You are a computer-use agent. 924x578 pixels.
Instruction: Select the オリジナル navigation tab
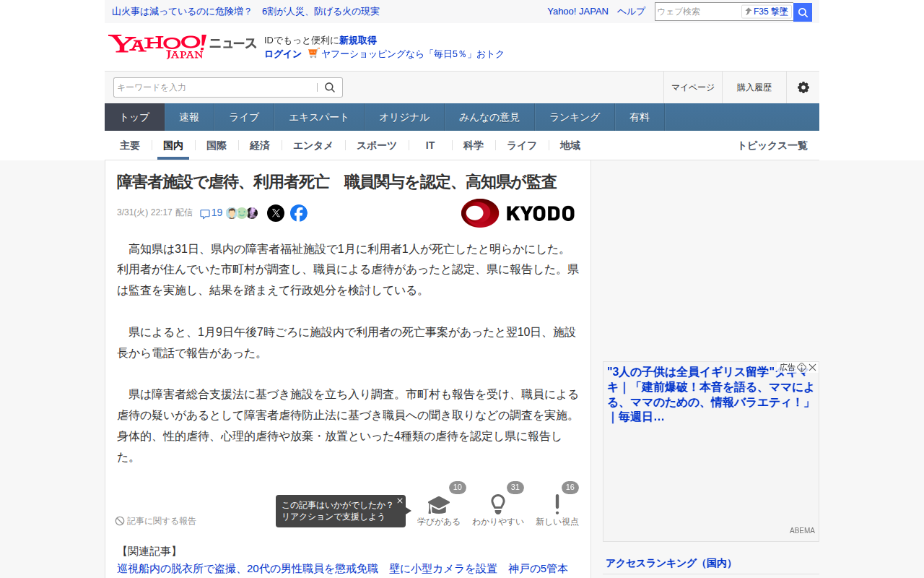404,117
